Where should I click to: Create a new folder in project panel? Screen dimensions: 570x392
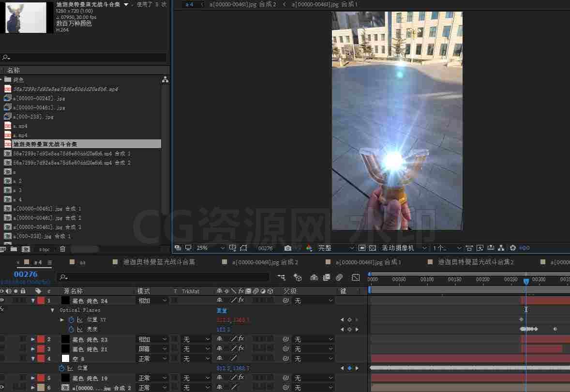click(14, 249)
